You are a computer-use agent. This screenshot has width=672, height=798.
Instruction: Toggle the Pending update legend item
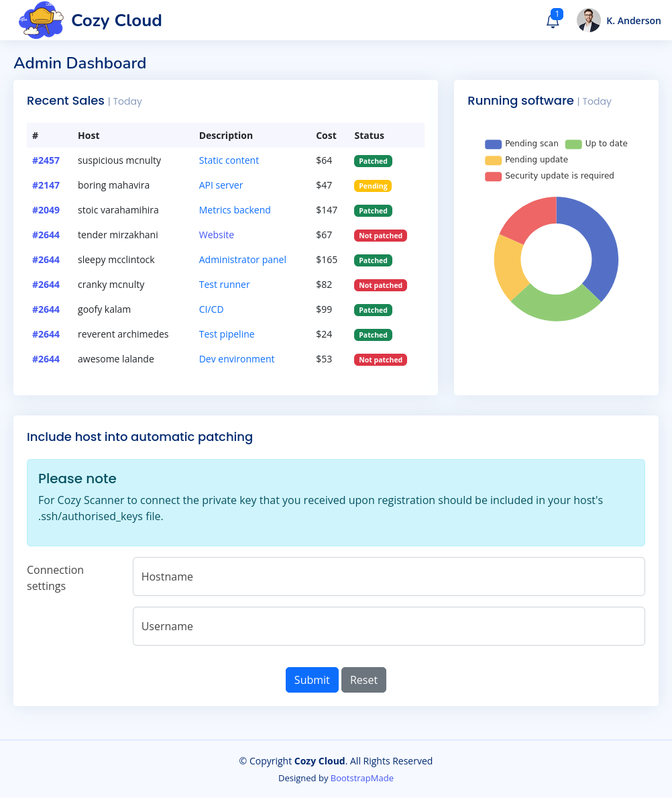pyautogui.click(x=526, y=160)
